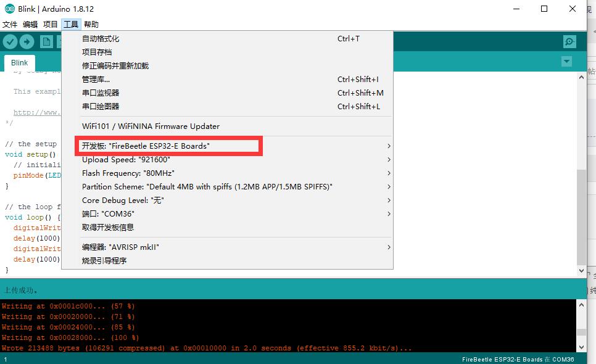Select the Blink sketch tab
Image resolution: width=596 pixels, height=364 pixels.
click(19, 63)
